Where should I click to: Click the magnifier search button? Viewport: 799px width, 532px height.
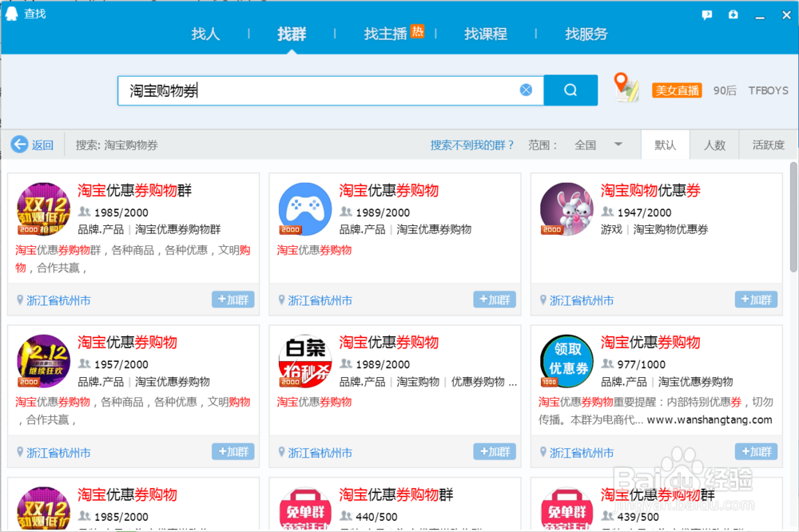click(x=570, y=90)
